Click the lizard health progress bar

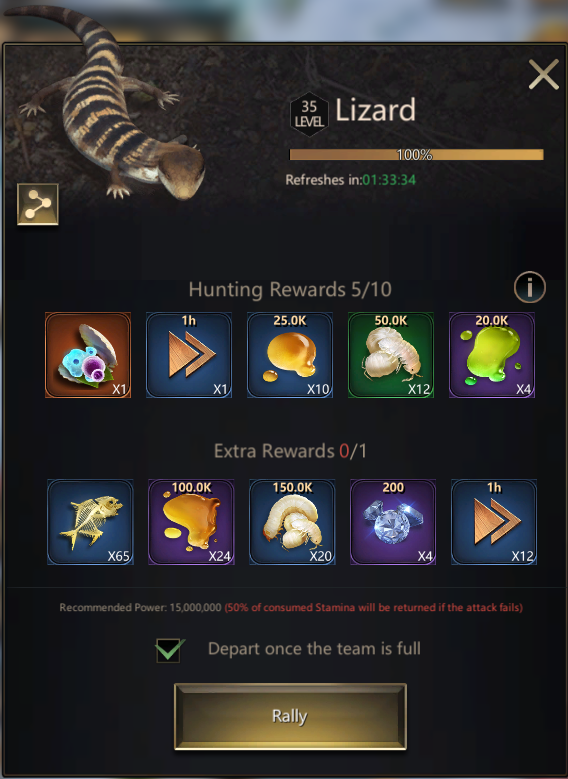[x=416, y=155]
